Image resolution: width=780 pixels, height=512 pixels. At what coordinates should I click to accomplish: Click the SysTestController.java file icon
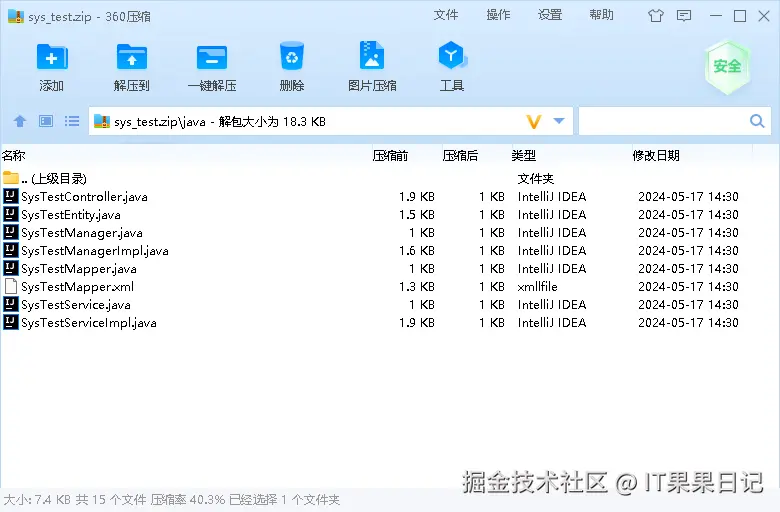pyautogui.click(x=10, y=196)
